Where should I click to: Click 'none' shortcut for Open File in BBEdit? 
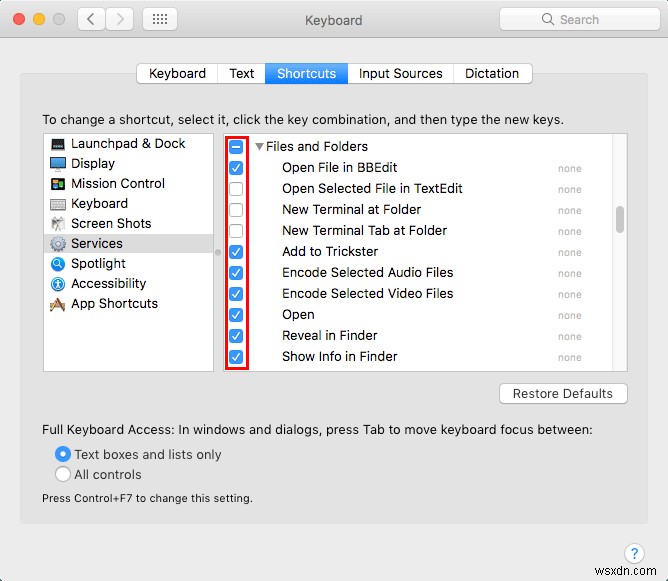pos(570,169)
